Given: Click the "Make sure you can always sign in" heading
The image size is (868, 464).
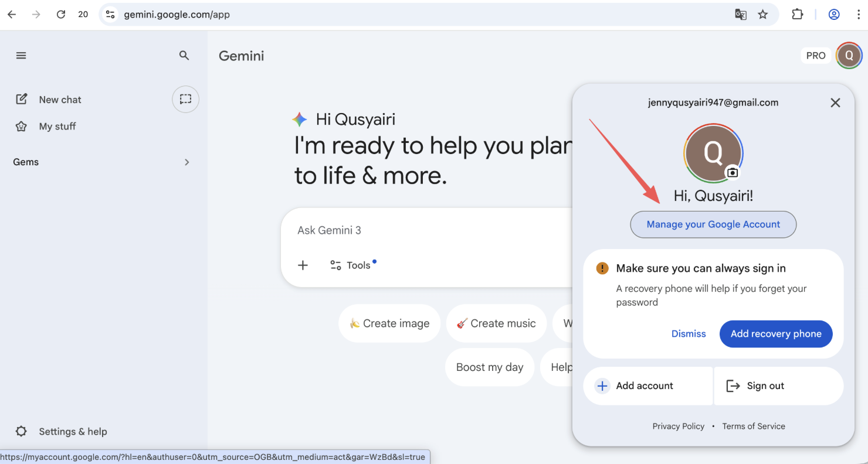Looking at the screenshot, I should 701,268.
